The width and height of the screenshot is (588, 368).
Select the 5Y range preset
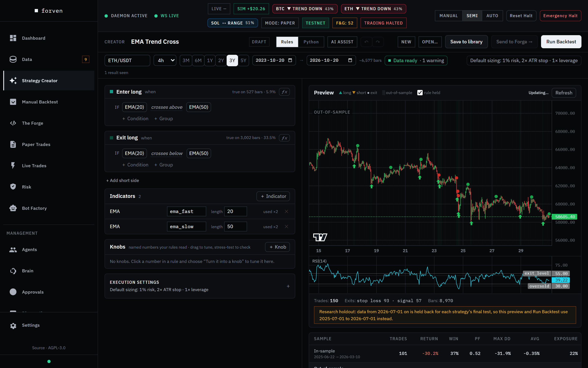pyautogui.click(x=243, y=60)
